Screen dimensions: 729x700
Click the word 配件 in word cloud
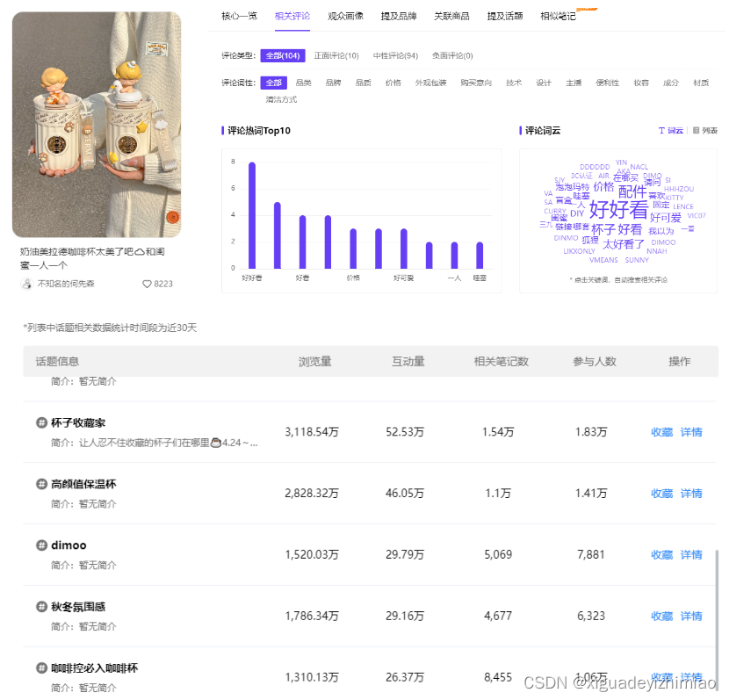pyautogui.click(x=632, y=191)
